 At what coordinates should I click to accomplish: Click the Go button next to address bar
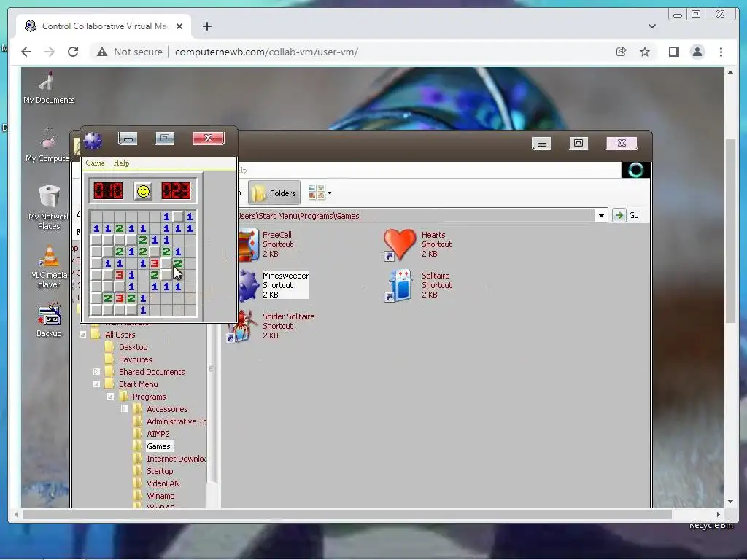coord(625,215)
